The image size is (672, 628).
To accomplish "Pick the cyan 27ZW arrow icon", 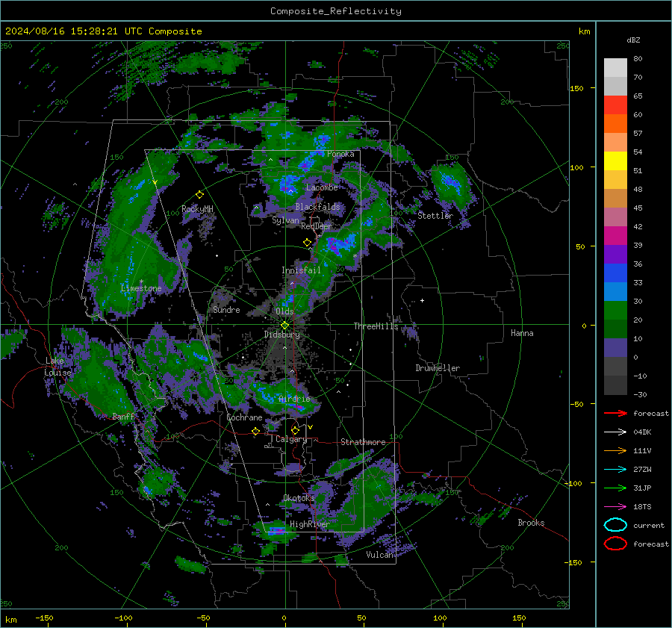I will 615,470.
